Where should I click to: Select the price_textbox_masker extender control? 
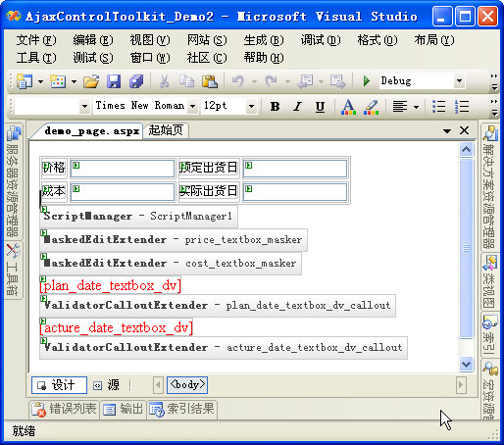pos(174,240)
